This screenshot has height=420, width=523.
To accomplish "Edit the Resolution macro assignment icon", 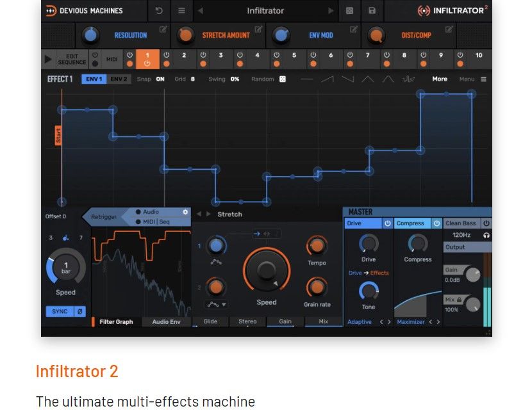I will pos(163,29).
